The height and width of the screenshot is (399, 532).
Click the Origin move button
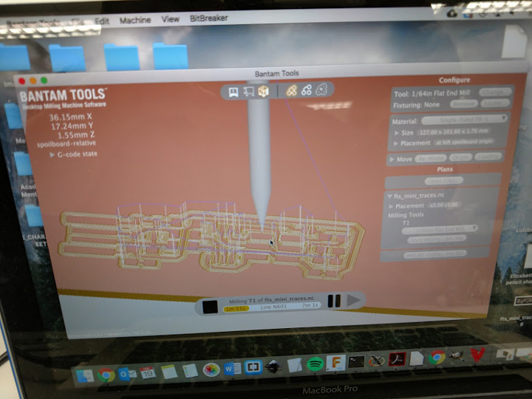point(461,157)
